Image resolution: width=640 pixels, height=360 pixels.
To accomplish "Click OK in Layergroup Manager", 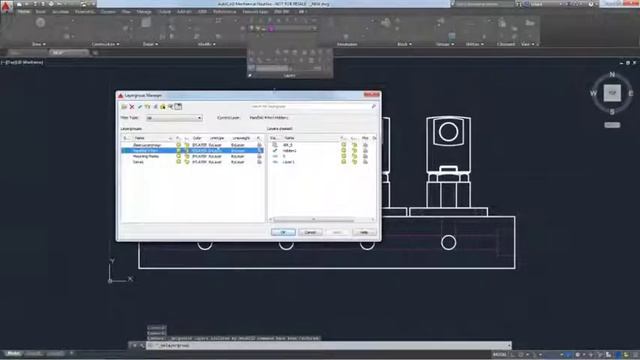I will pyautogui.click(x=283, y=232).
